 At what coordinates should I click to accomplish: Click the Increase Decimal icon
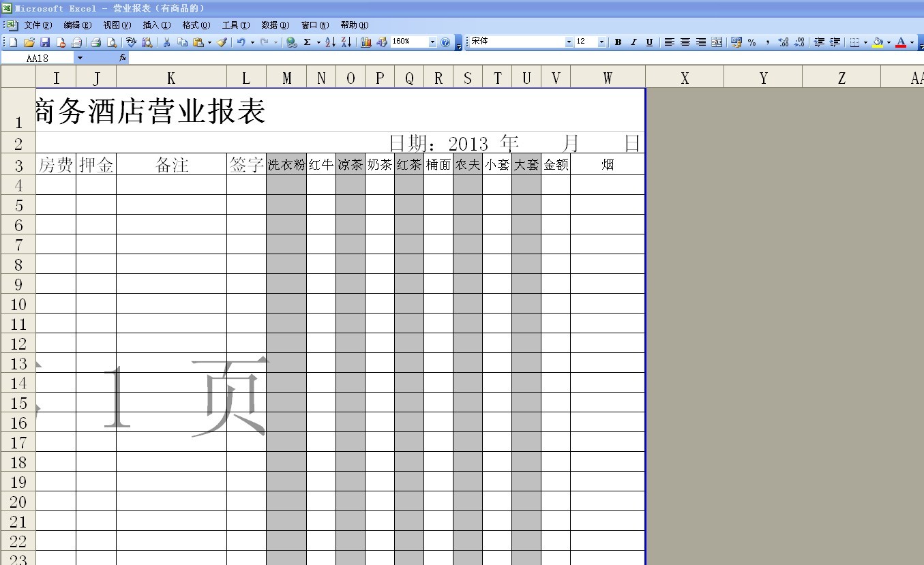point(783,42)
